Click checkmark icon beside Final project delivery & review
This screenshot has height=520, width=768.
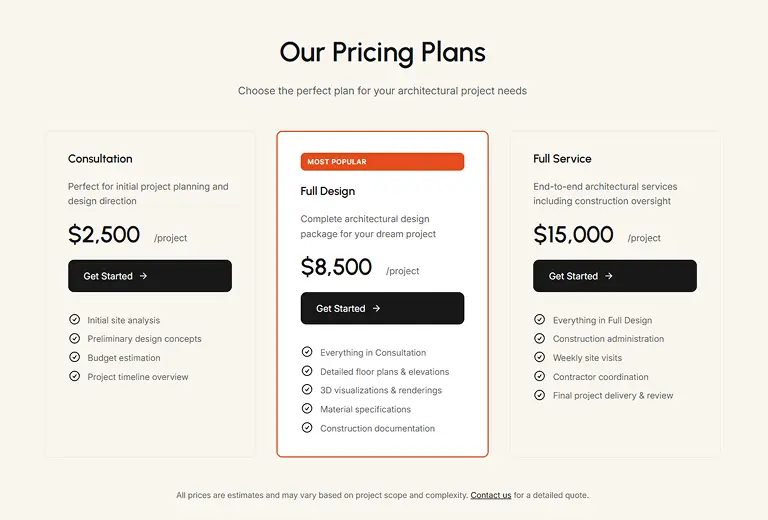click(540, 395)
